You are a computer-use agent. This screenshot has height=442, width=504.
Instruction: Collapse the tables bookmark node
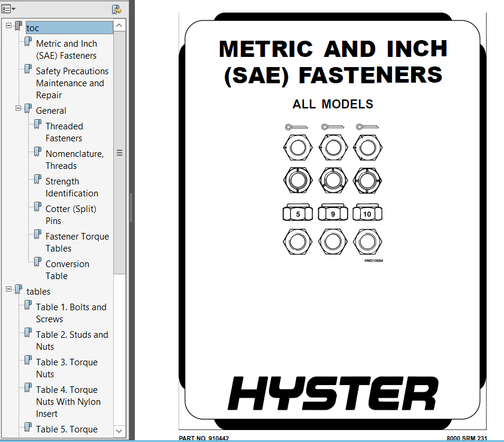click(8, 289)
